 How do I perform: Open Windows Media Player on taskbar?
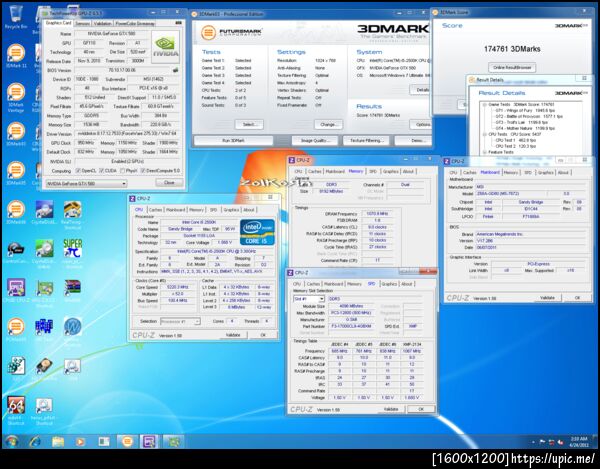click(x=80, y=442)
